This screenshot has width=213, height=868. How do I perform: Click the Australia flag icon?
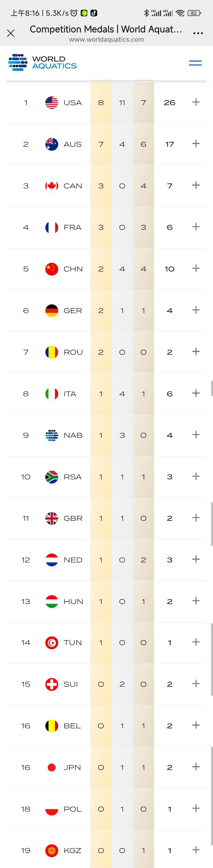point(51,144)
